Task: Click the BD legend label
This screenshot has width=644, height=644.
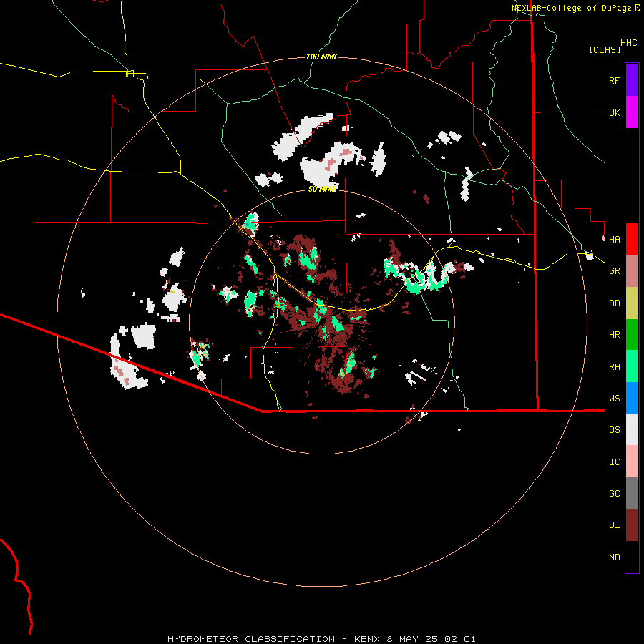Action: click(x=614, y=303)
